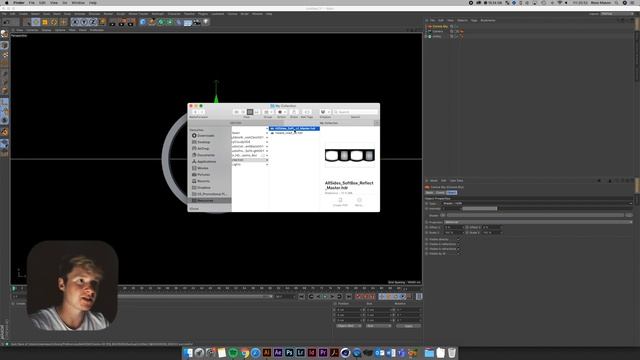Toggle the Y axis lock

(84, 22)
